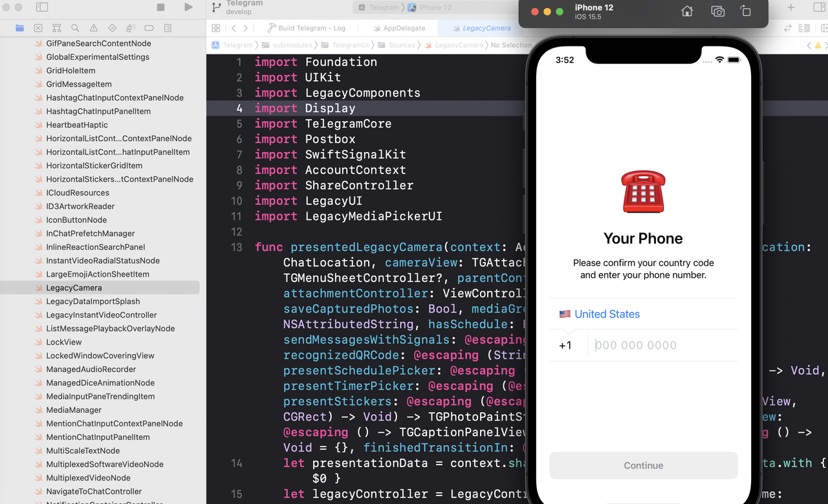Screen dimensions: 828x504
Task: Open LockView in the navigator
Action: tap(64, 342)
